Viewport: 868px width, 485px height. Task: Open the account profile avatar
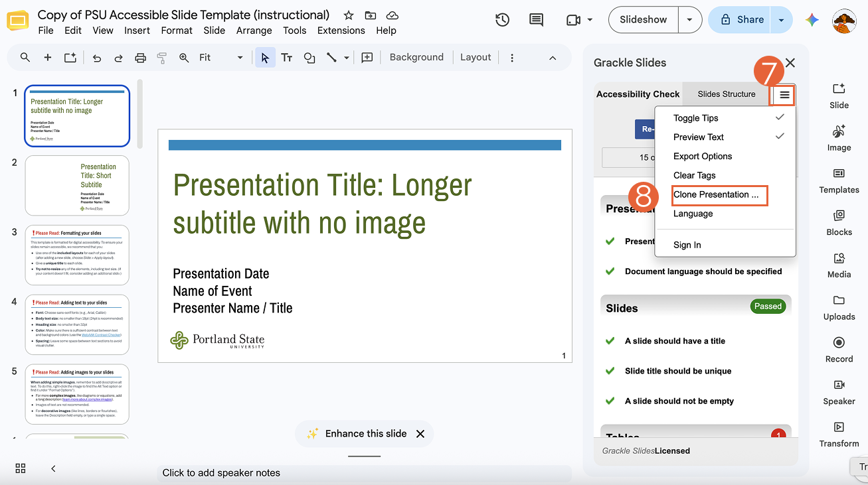tap(844, 21)
